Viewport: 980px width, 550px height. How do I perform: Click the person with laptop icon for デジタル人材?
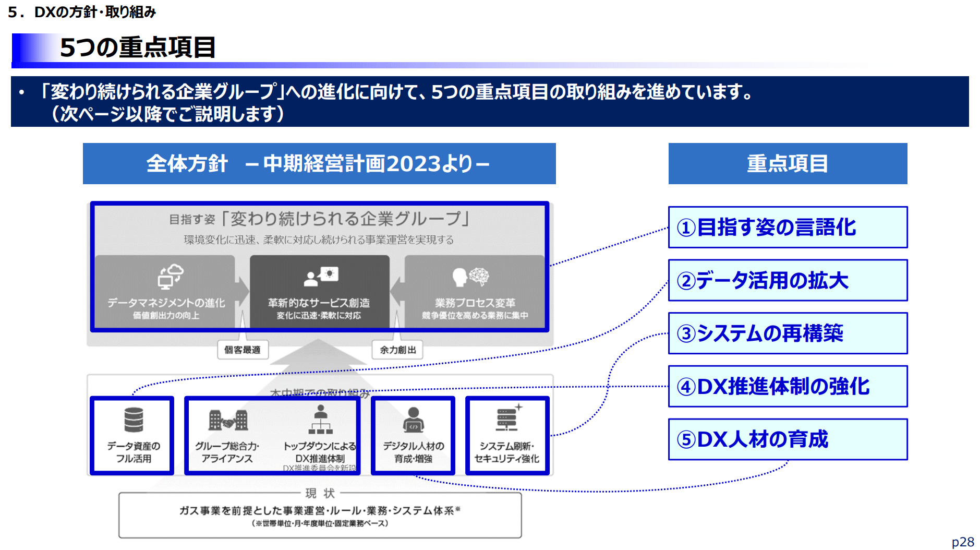tap(413, 420)
